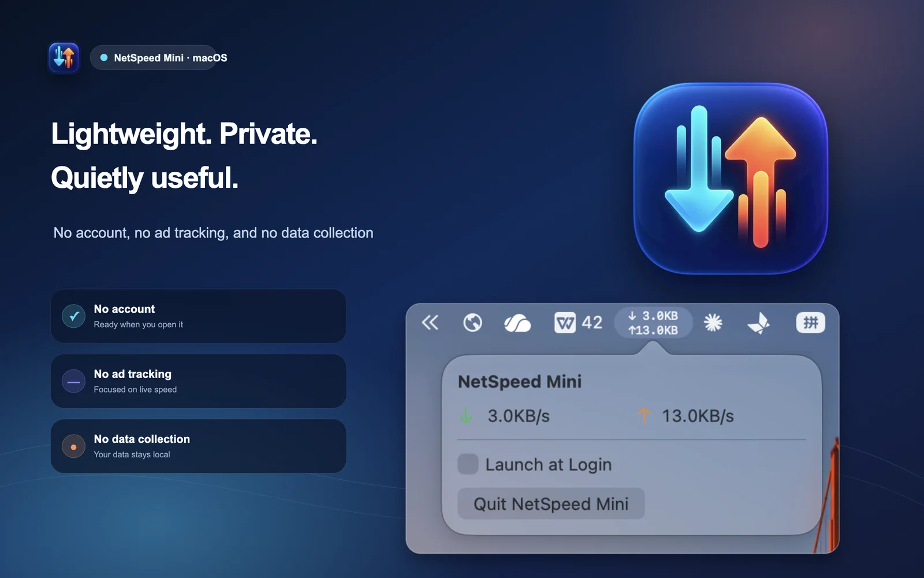Click the NetSpeed Mini popup title
The height and width of the screenshot is (578, 924).
520,381
